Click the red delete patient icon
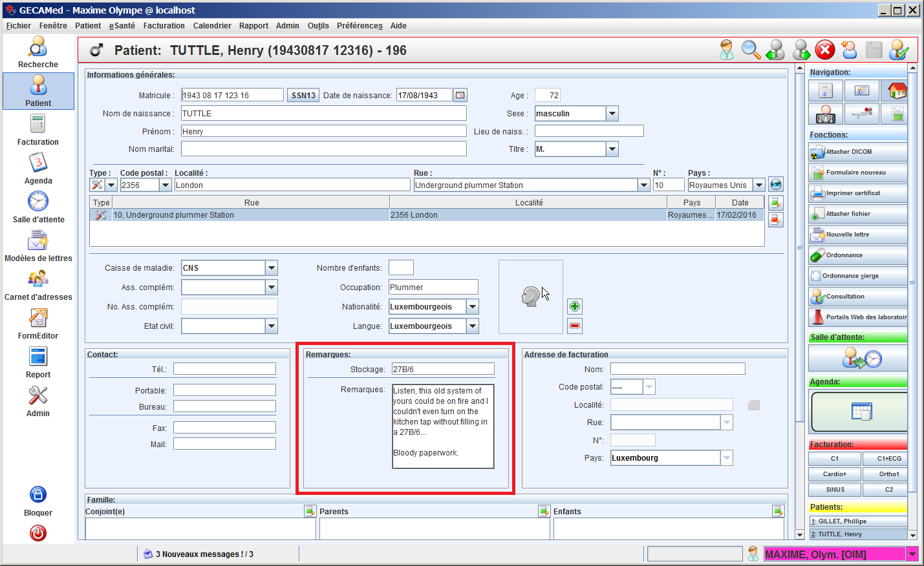The width and height of the screenshot is (924, 566). coord(824,50)
